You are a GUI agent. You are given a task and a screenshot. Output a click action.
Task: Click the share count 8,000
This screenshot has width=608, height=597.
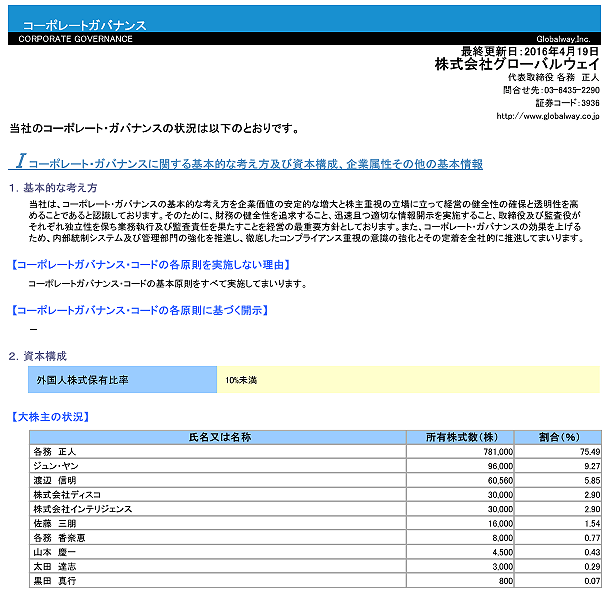(x=503, y=538)
